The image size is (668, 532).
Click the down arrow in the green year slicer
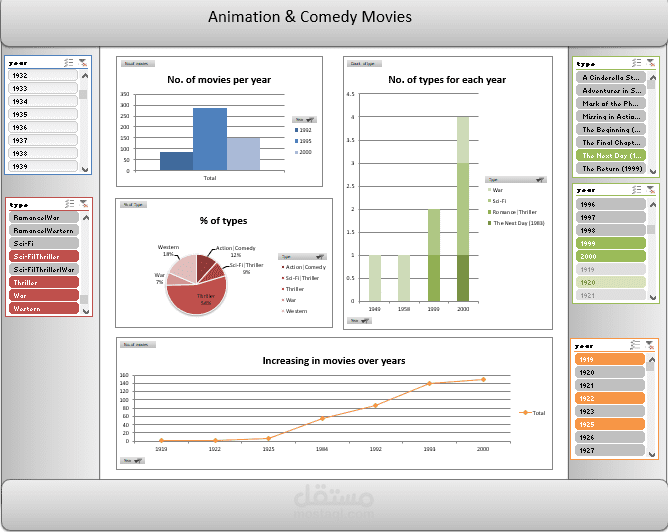[653, 298]
